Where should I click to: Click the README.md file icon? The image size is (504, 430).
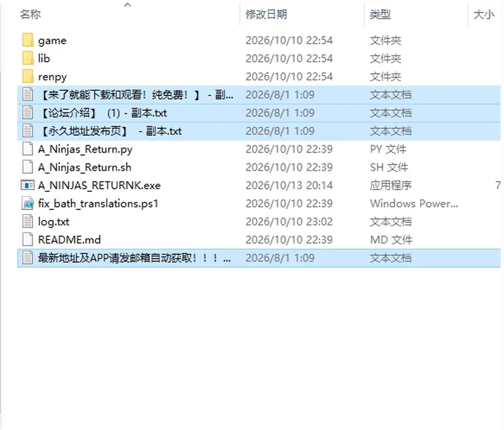coord(28,240)
